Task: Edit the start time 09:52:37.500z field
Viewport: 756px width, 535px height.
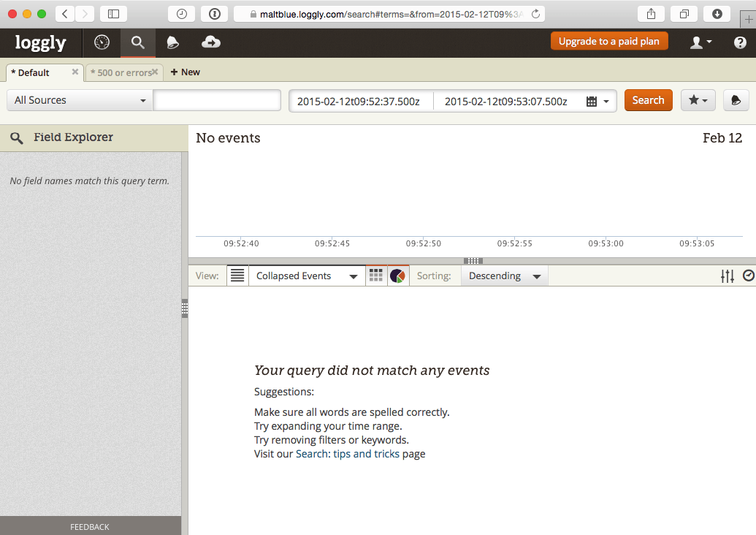Action: [359, 102]
